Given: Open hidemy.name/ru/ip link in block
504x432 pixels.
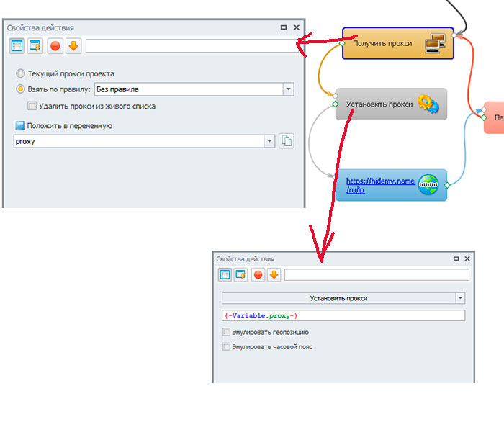Looking at the screenshot, I should (380, 186).
